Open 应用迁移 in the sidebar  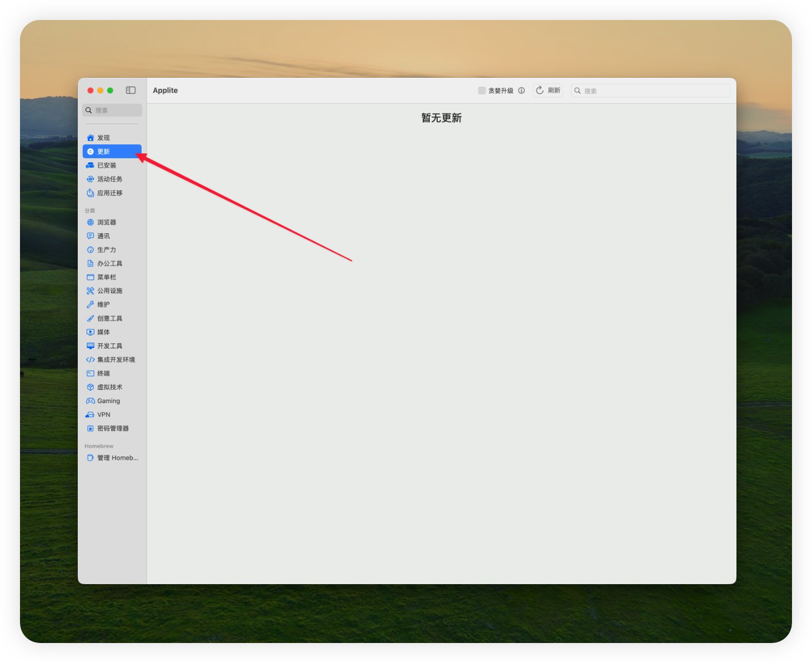pos(112,193)
